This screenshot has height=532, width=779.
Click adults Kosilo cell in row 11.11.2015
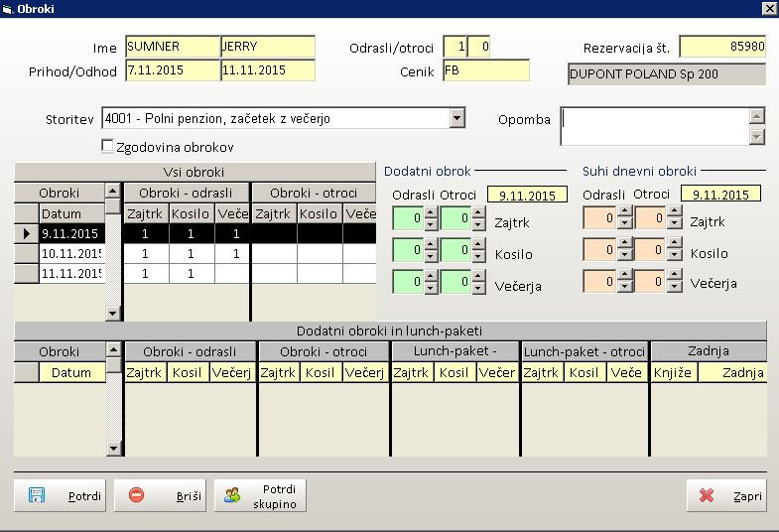(192, 274)
